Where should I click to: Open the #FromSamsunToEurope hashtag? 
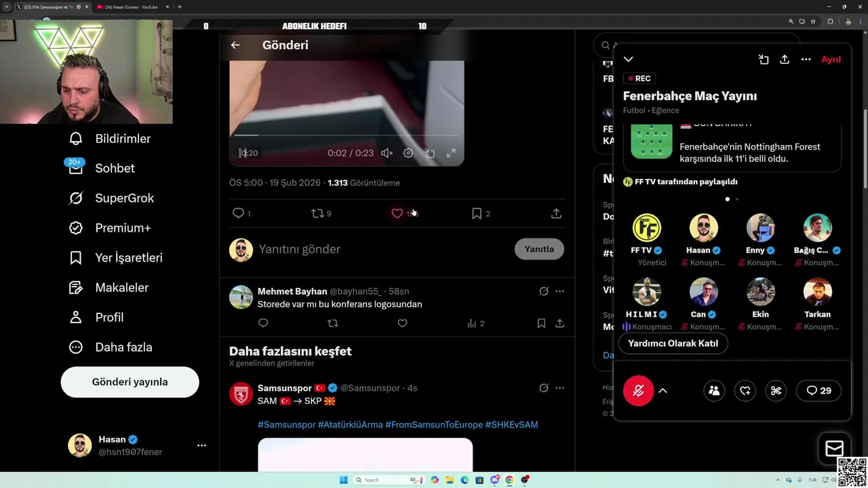coord(433,424)
